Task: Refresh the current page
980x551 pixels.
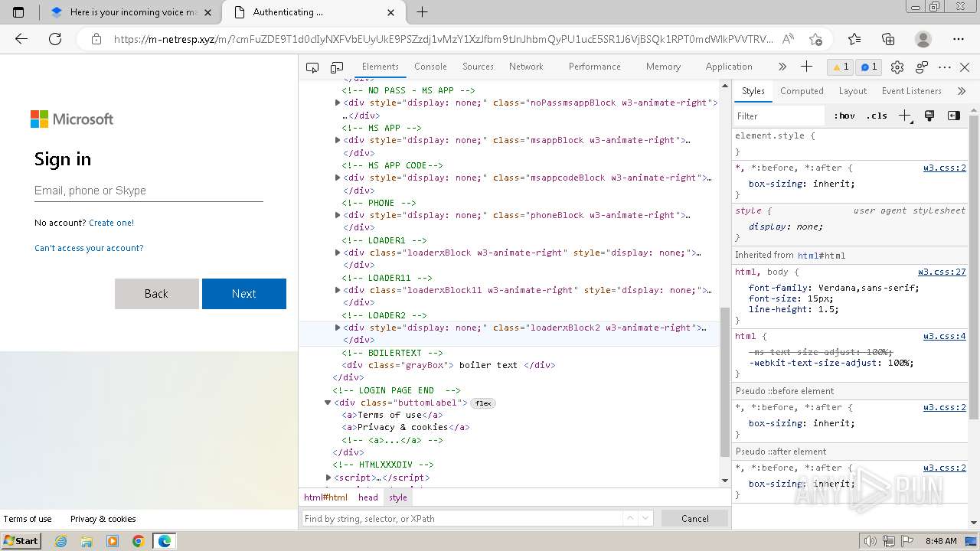Action: pyautogui.click(x=55, y=39)
